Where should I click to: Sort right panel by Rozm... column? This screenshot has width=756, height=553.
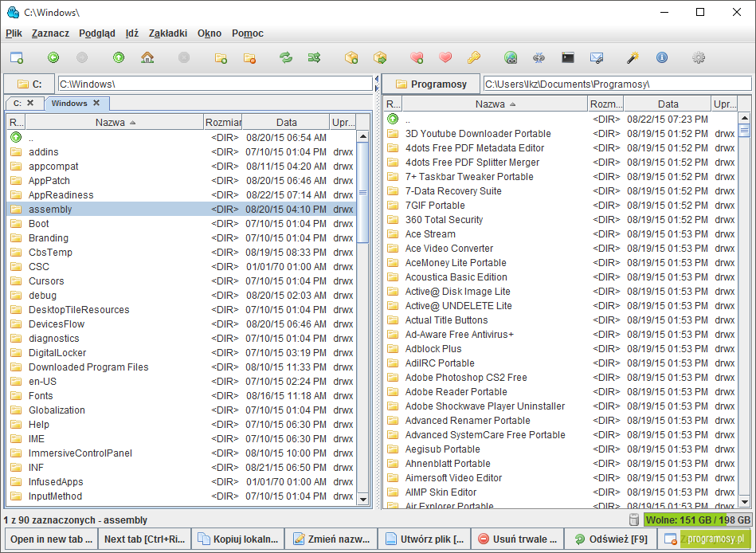click(606, 104)
